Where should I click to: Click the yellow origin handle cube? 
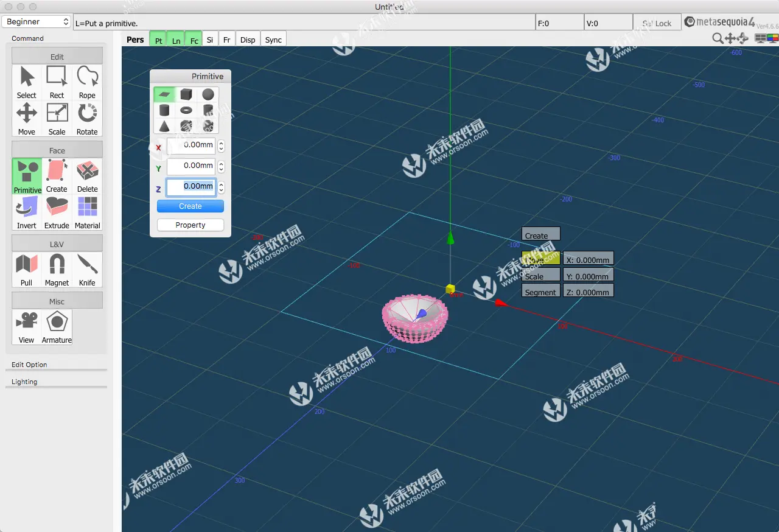[450, 289]
